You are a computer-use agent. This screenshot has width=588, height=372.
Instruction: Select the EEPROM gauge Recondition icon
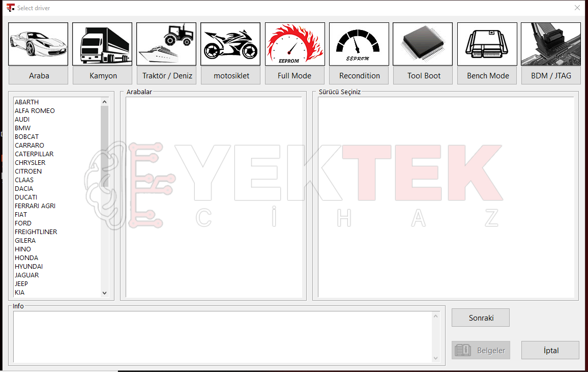(x=359, y=44)
